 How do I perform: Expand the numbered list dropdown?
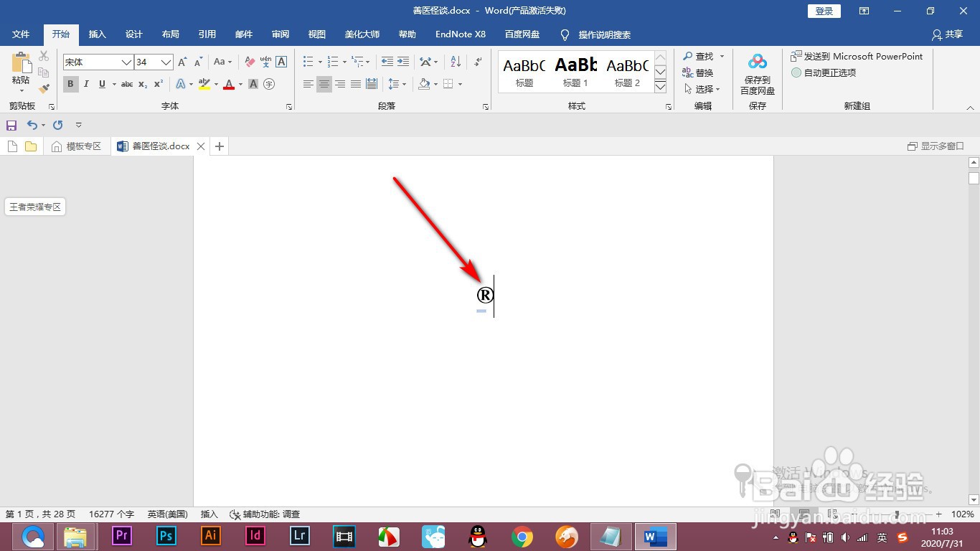(344, 62)
